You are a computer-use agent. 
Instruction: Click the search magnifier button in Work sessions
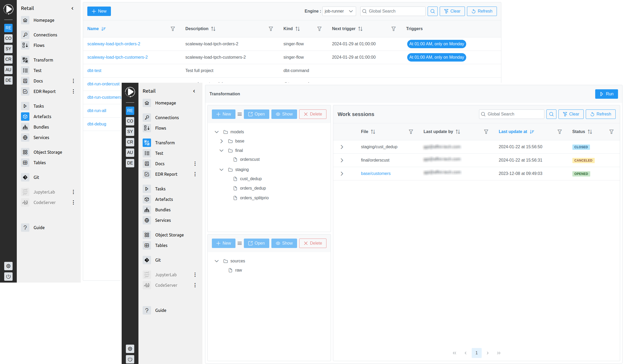[x=551, y=114]
